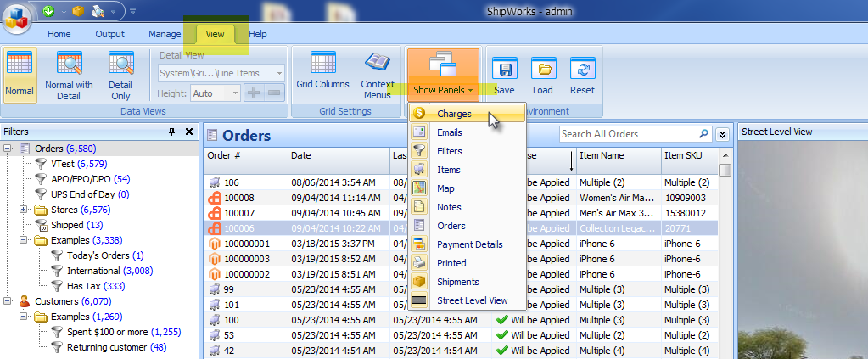The width and height of the screenshot is (868, 359).
Task: Expand advanced search with double chevron button
Action: pos(722,134)
